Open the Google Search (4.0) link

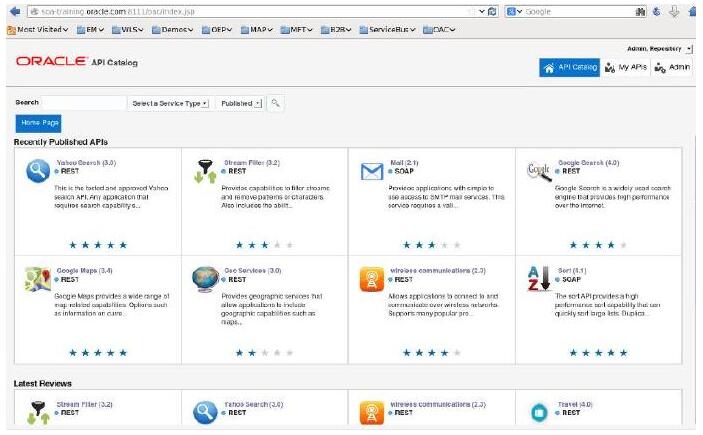click(588, 163)
